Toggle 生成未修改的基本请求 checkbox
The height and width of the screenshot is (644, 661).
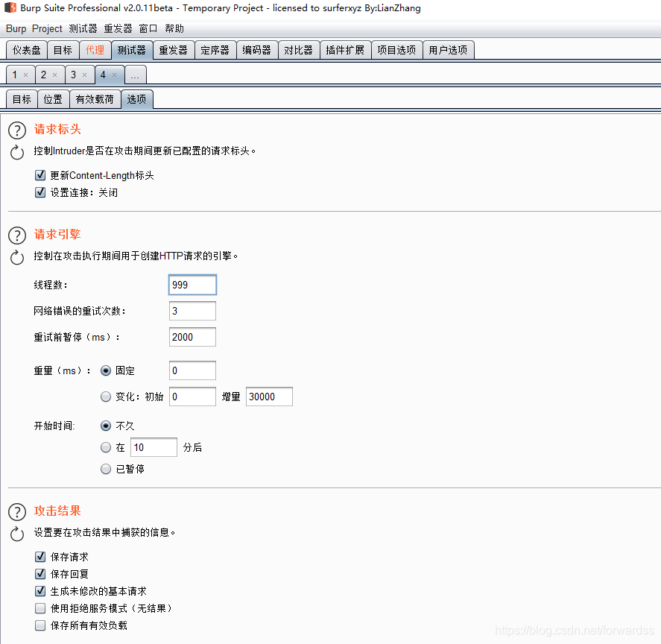click(x=40, y=591)
